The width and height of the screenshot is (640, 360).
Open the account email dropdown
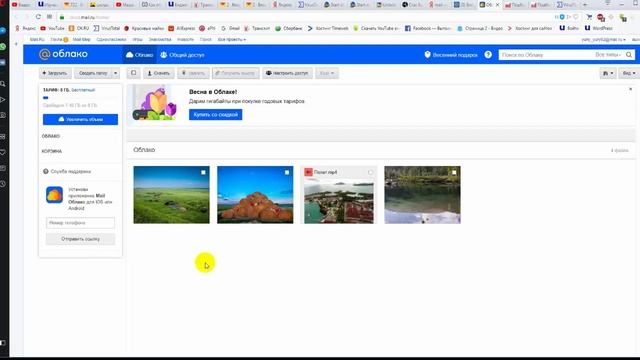(603, 40)
